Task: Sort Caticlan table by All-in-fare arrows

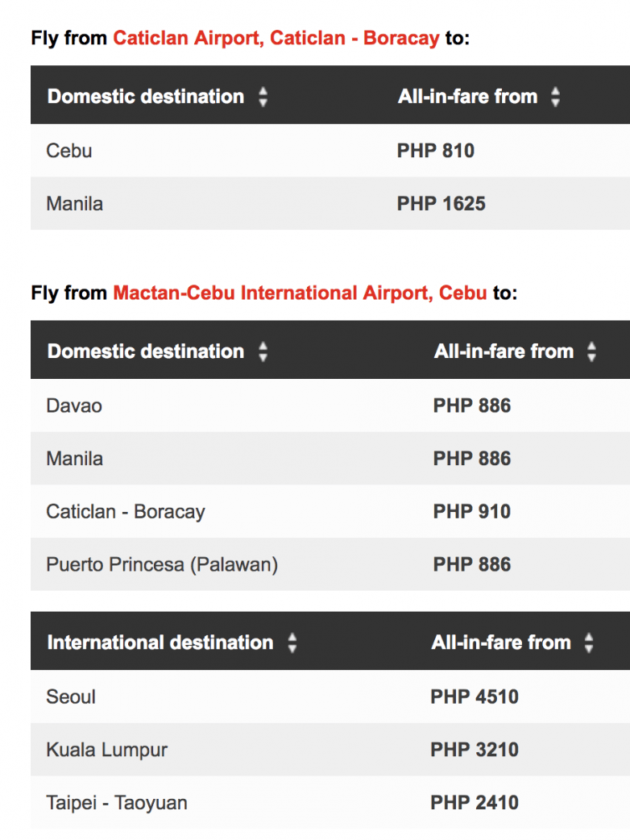Action: [x=555, y=98]
